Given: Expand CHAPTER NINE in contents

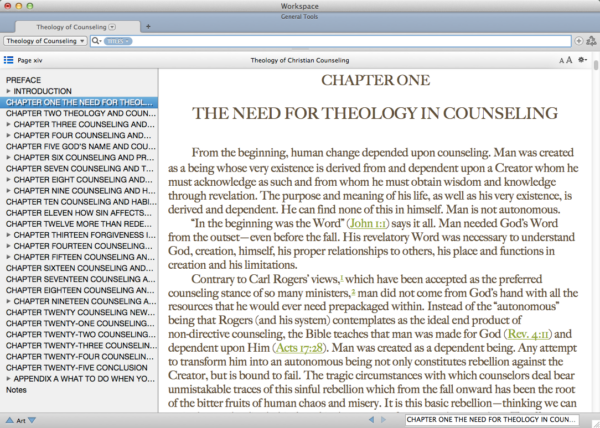Looking at the screenshot, I should tap(8, 191).
